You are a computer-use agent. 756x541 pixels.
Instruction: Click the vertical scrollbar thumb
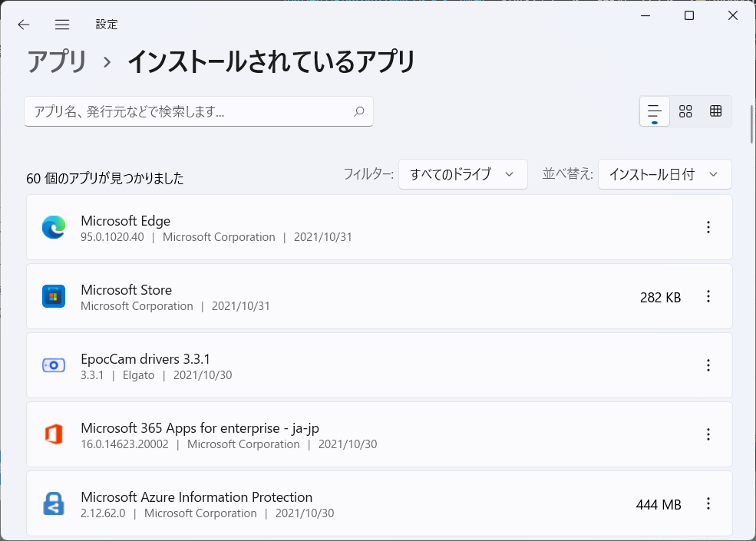751,124
